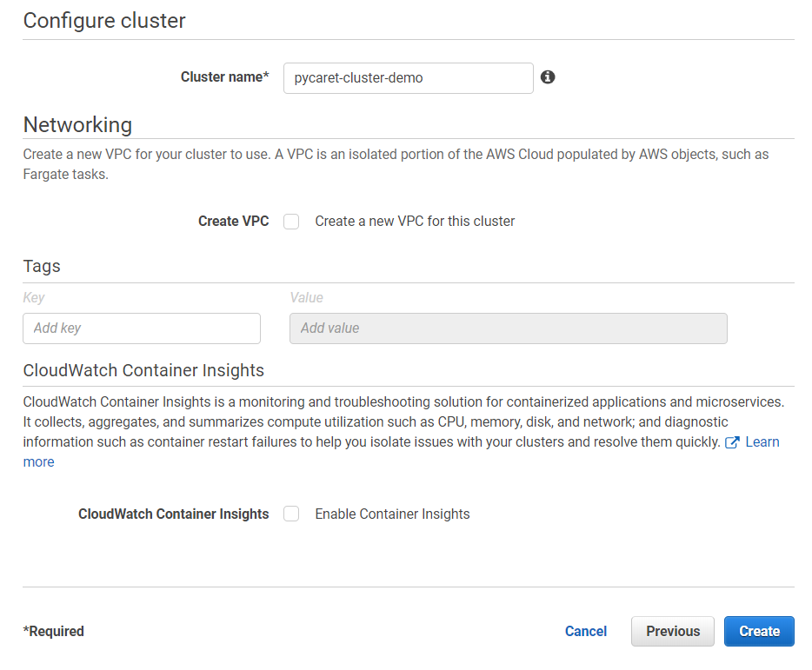Click the Add key tag field
The image size is (812, 670).
click(142, 328)
